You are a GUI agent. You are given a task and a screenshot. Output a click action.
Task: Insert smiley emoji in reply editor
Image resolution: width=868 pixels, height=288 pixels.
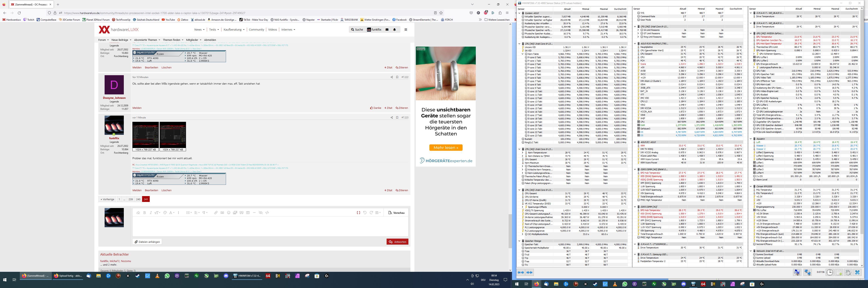tap(229, 213)
